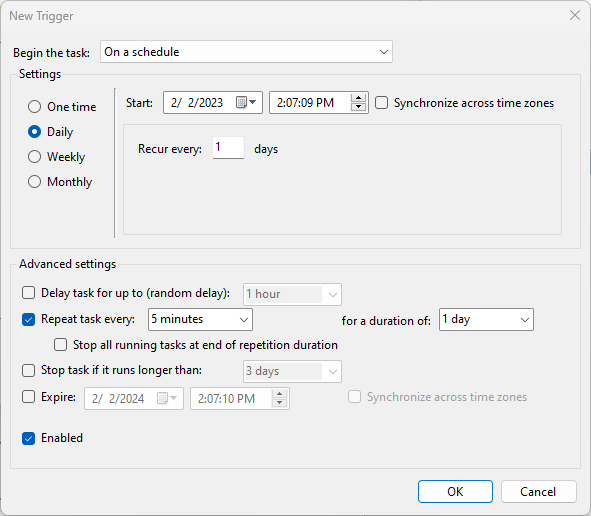Image resolution: width=591 pixels, height=516 pixels.
Task: Untick the Enabled checkbox
Action: pos(29,438)
